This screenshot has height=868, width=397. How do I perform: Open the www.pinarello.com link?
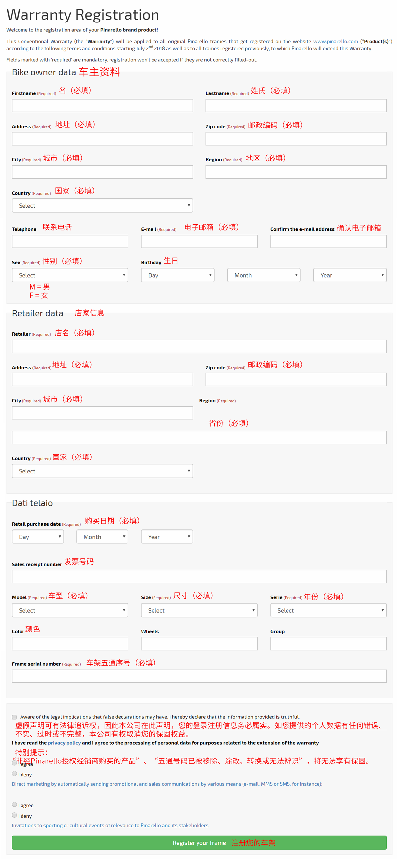[x=335, y=41]
